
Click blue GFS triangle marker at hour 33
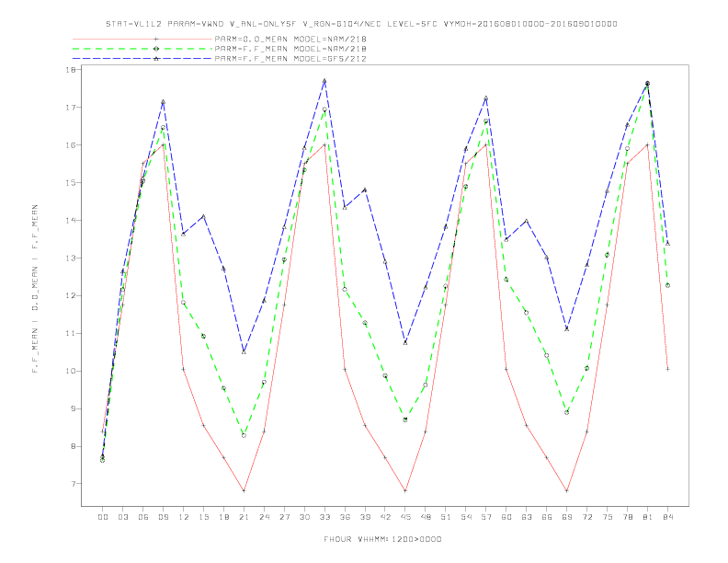tap(324, 81)
